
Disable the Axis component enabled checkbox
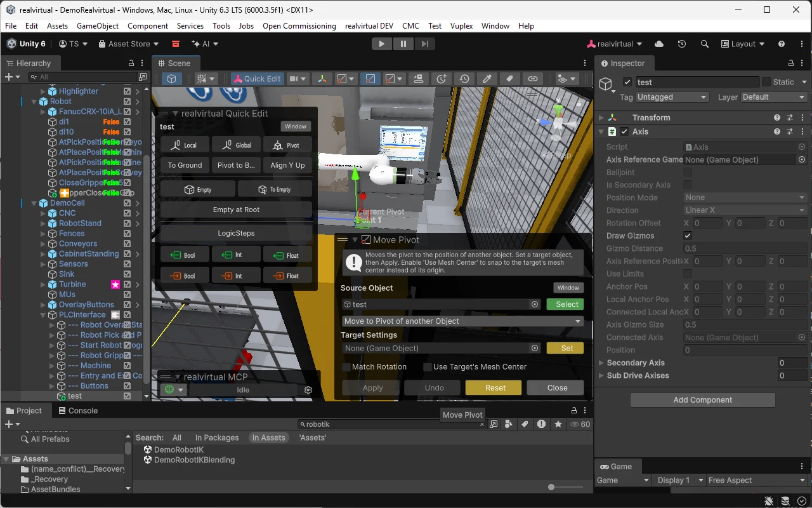pyautogui.click(x=624, y=131)
